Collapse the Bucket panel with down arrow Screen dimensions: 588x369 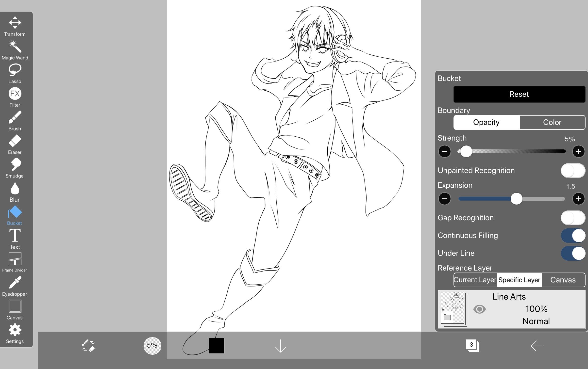(x=281, y=346)
